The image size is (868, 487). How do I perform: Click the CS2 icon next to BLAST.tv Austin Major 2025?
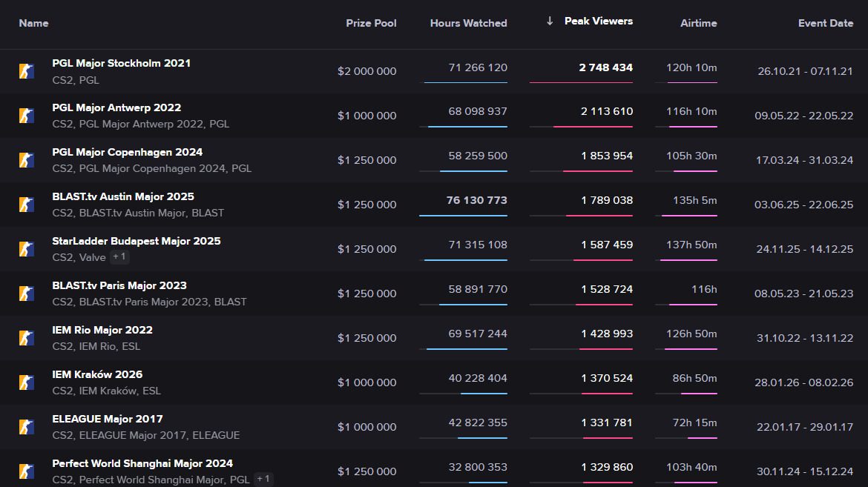27,205
